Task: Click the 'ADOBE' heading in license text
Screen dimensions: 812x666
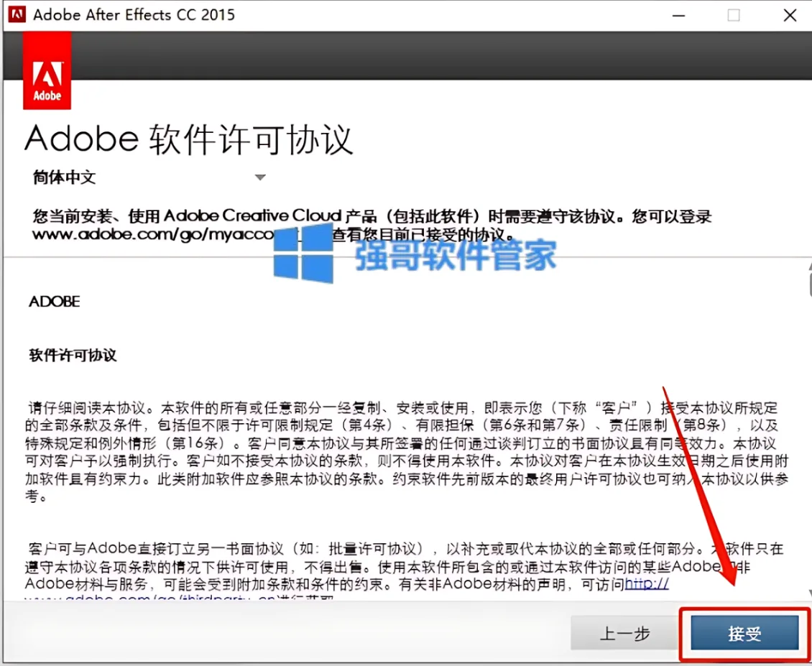Action: tap(55, 302)
